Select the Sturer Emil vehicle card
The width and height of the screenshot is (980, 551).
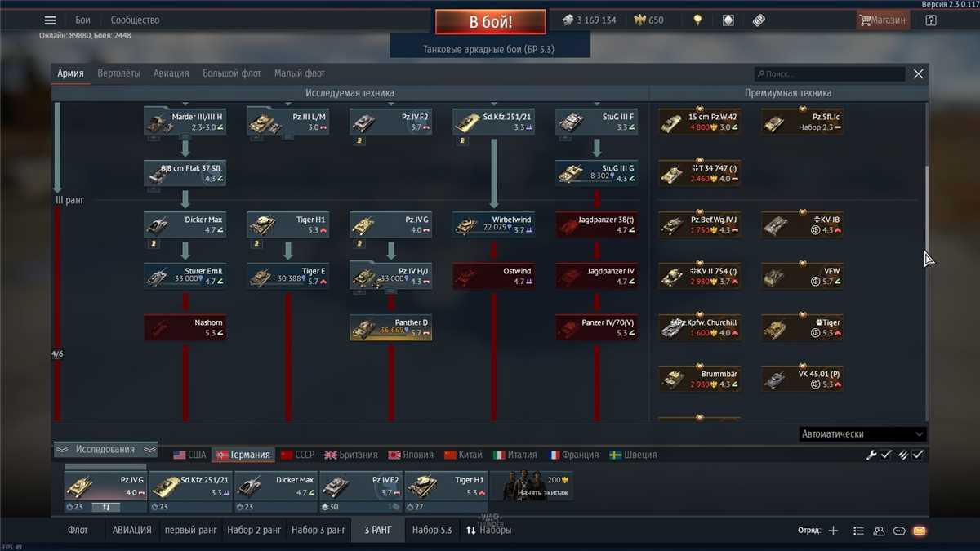click(185, 276)
